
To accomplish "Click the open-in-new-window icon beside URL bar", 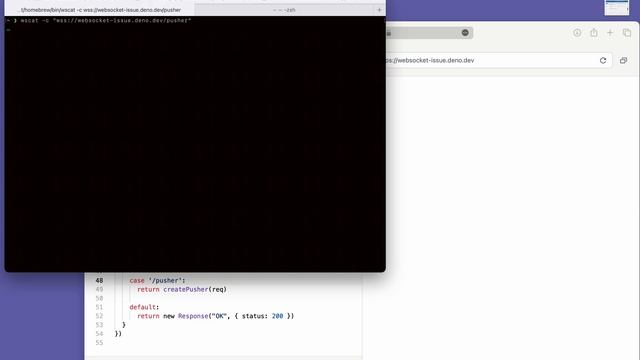I will pyautogui.click(x=623, y=60).
